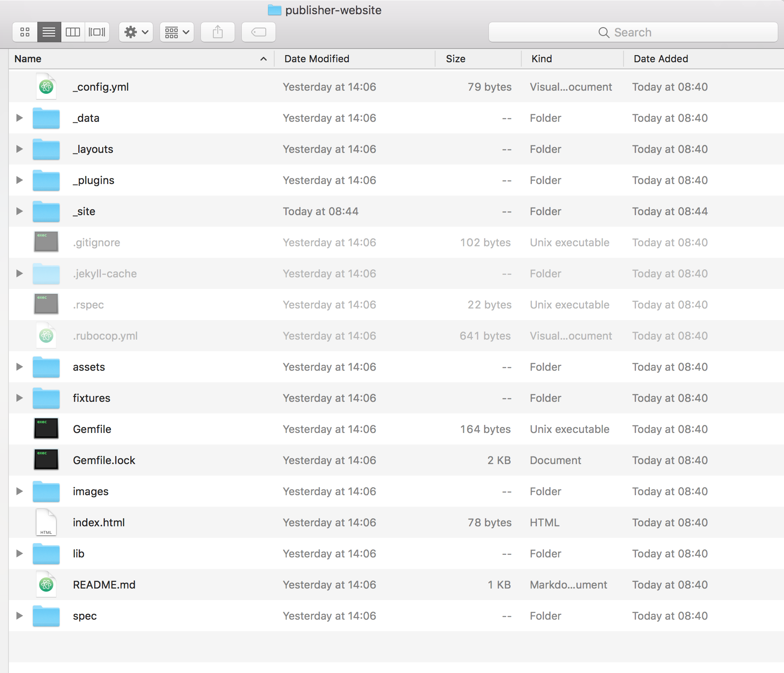This screenshot has width=784, height=673.
Task: Click the '164 bytes' size for Gemfile
Action: (x=485, y=429)
